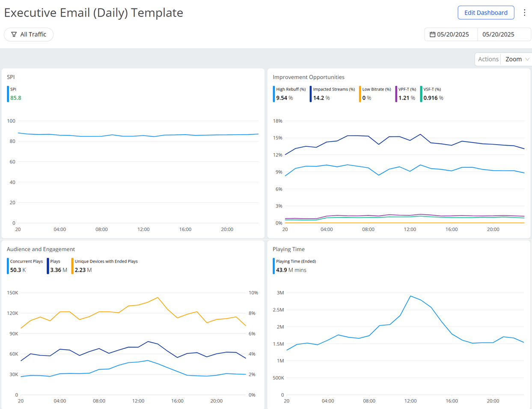Click the filter funnel icon

[14, 34]
